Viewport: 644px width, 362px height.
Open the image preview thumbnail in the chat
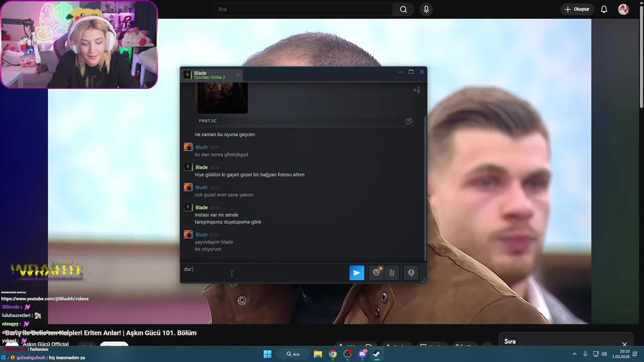pos(222,98)
